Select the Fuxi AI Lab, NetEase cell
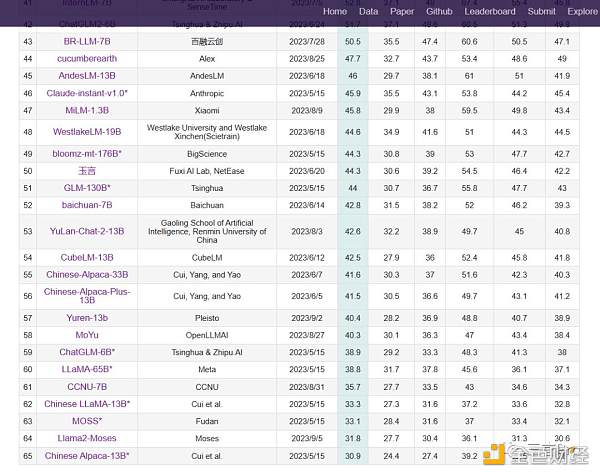 pyautogui.click(x=207, y=171)
